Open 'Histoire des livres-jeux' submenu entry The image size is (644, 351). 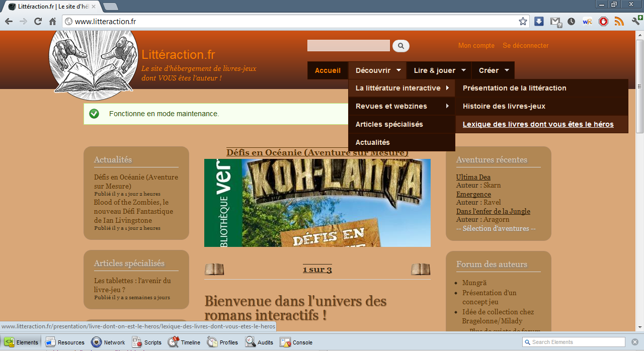click(x=542, y=106)
